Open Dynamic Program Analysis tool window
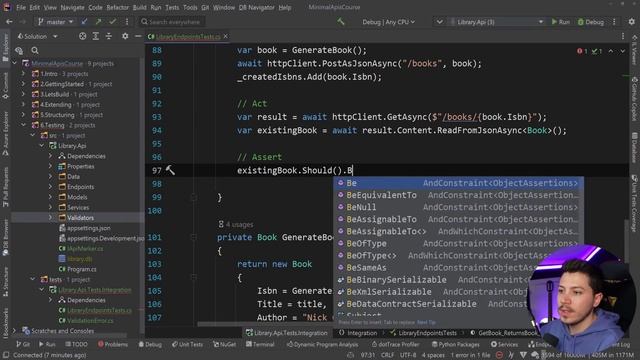 [322, 344]
